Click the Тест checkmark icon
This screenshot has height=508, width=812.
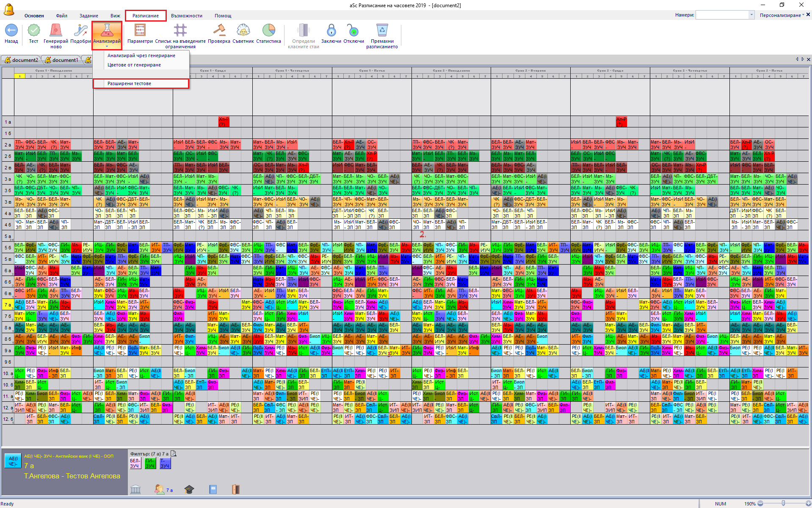pos(33,31)
